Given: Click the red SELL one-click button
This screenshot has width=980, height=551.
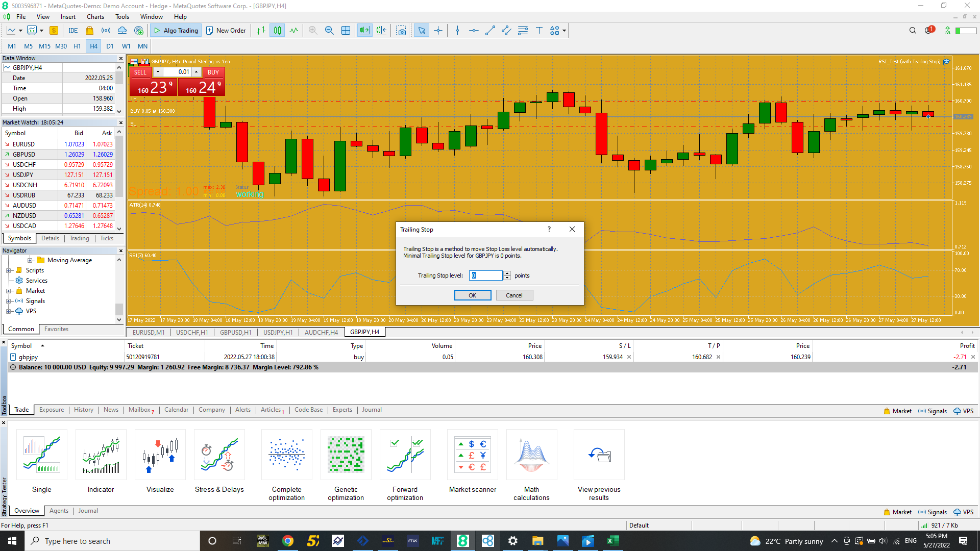Looking at the screenshot, I should click(x=140, y=72).
